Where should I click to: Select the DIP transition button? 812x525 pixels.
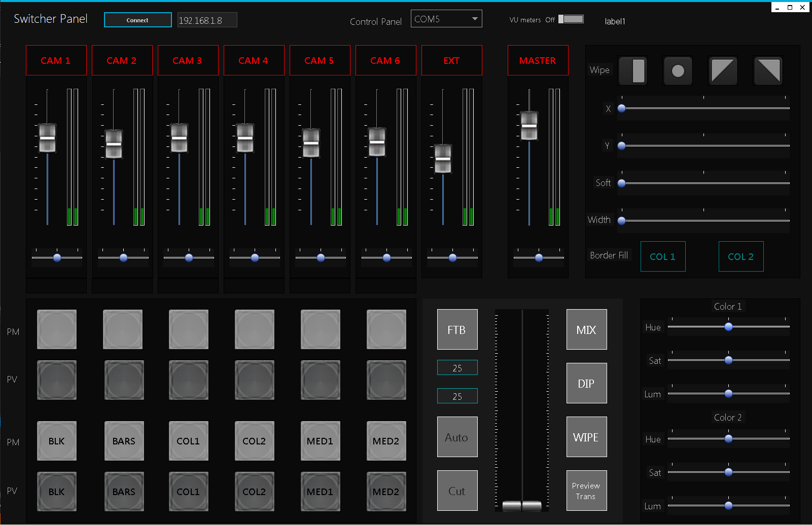[x=586, y=383]
